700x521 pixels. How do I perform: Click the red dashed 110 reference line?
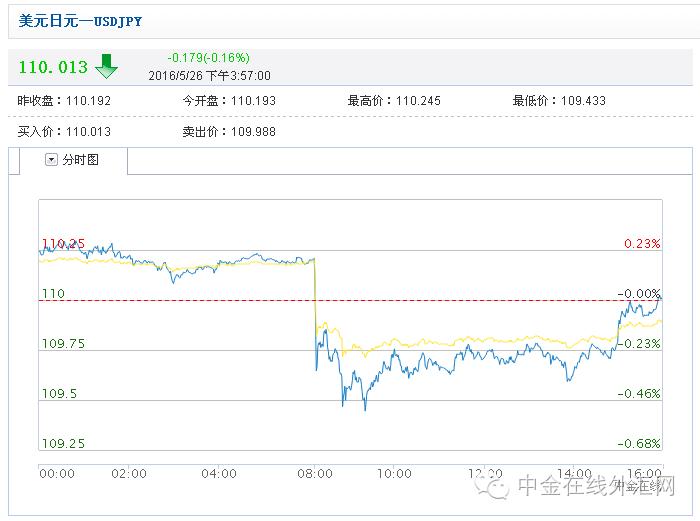[x=350, y=300]
